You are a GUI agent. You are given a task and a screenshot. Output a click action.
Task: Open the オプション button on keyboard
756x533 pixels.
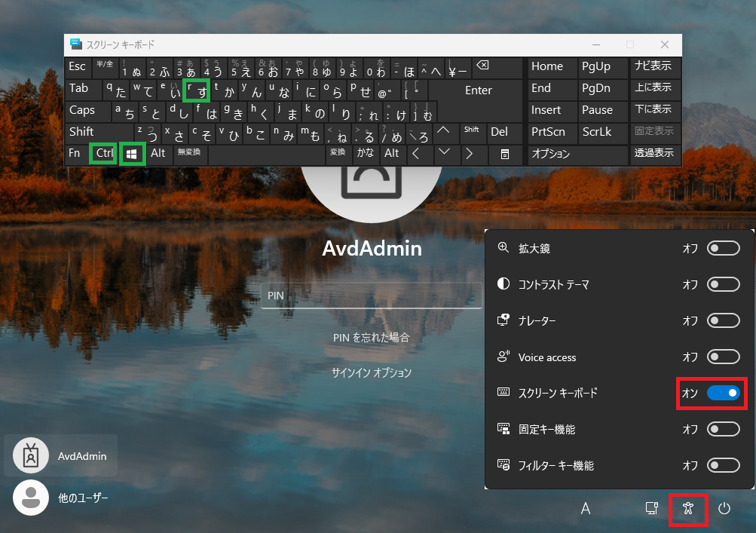click(577, 155)
